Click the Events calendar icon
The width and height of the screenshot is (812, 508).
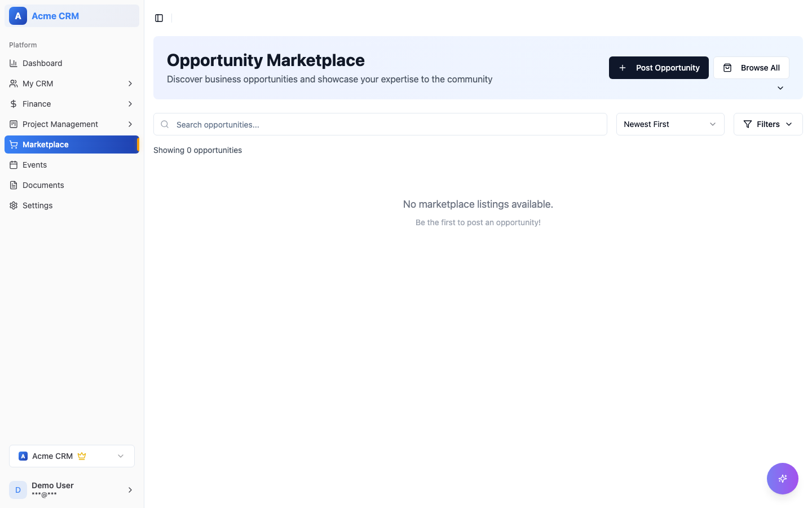point(14,165)
